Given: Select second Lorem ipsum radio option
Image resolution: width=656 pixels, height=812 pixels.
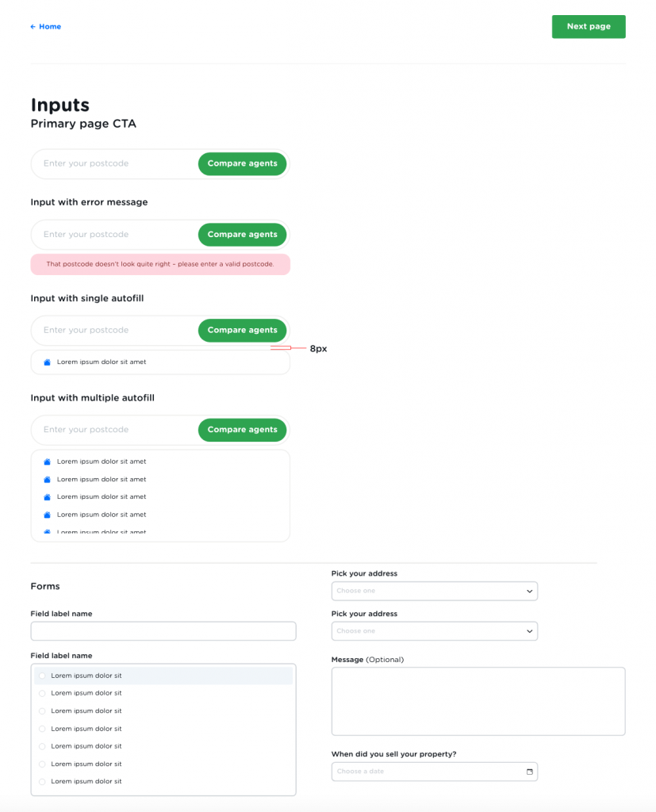Looking at the screenshot, I should coord(42,693).
